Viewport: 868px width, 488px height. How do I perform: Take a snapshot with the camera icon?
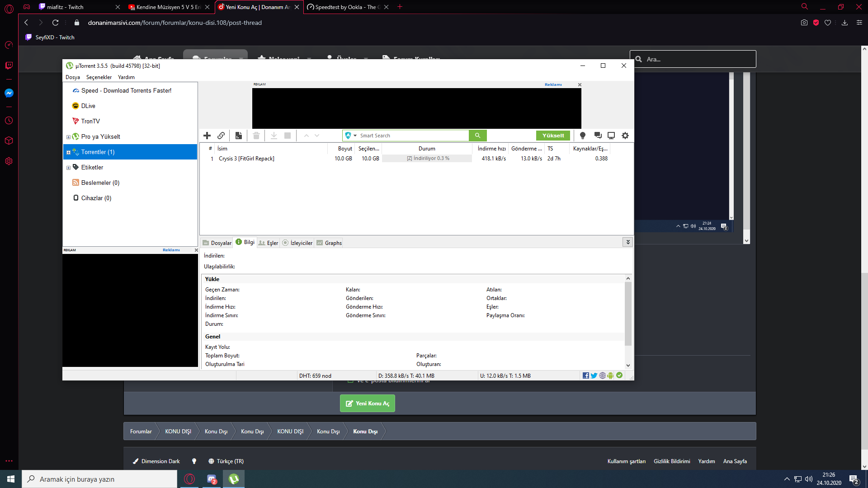coord(804,23)
